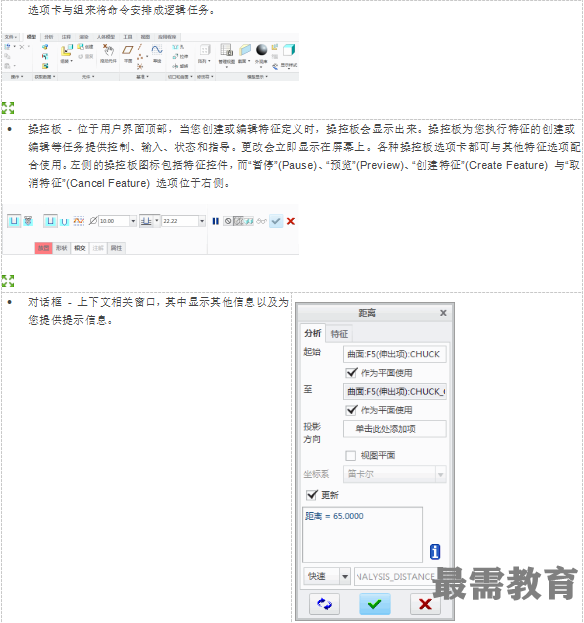Select the standard hole type icon
Image resolution: width=584 pixels, height=623 pixels.
coord(28,221)
